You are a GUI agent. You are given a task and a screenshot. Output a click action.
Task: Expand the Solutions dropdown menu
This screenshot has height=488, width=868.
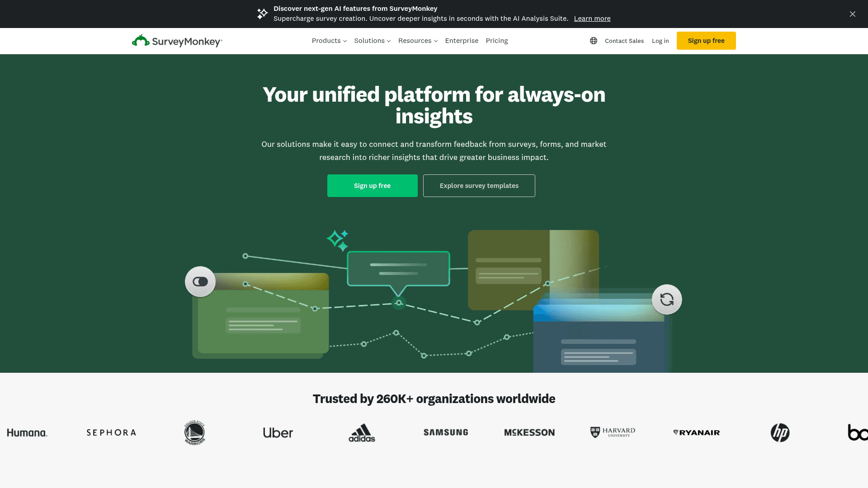(x=373, y=41)
